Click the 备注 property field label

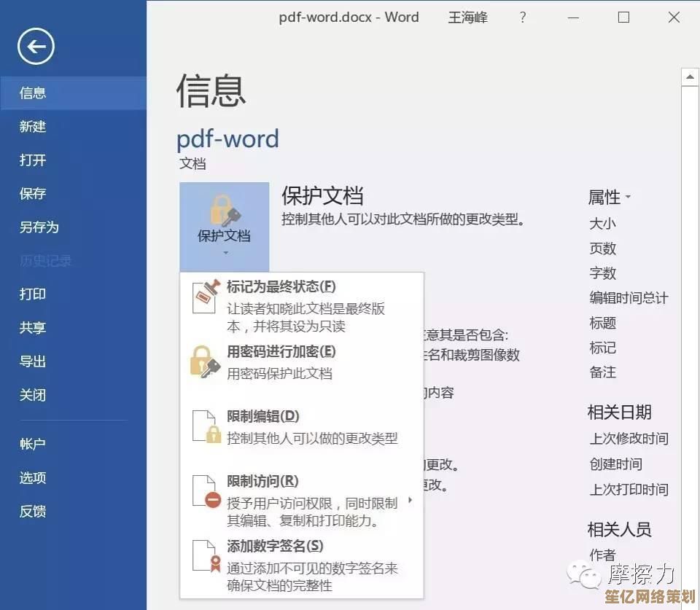tap(603, 372)
